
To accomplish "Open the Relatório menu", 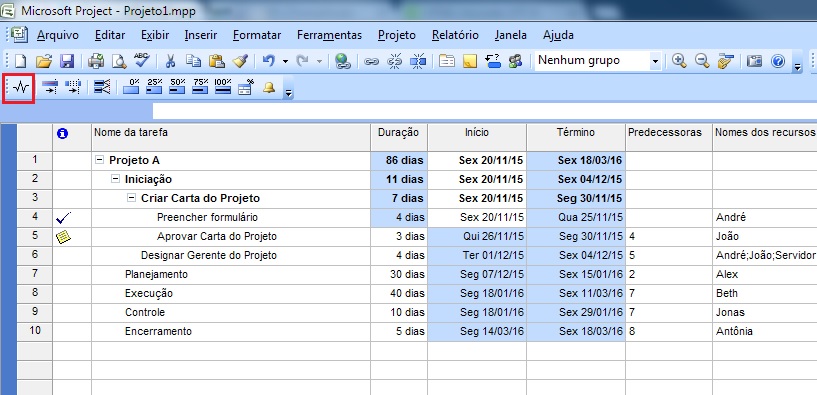I will (455, 35).
